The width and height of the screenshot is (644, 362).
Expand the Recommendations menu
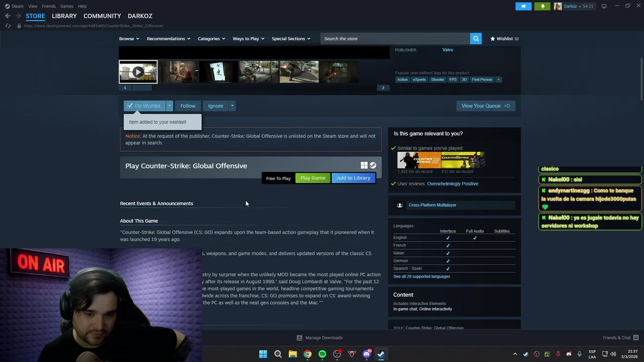[x=169, y=39]
